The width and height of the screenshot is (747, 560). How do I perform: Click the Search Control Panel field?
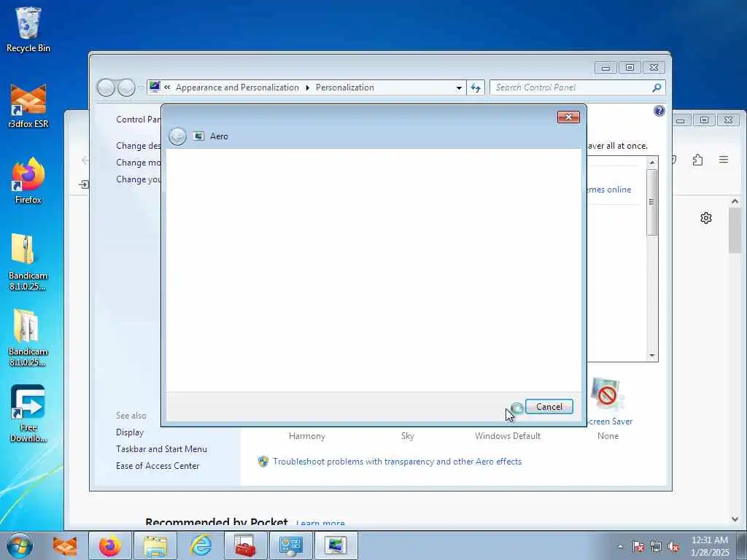tap(570, 87)
